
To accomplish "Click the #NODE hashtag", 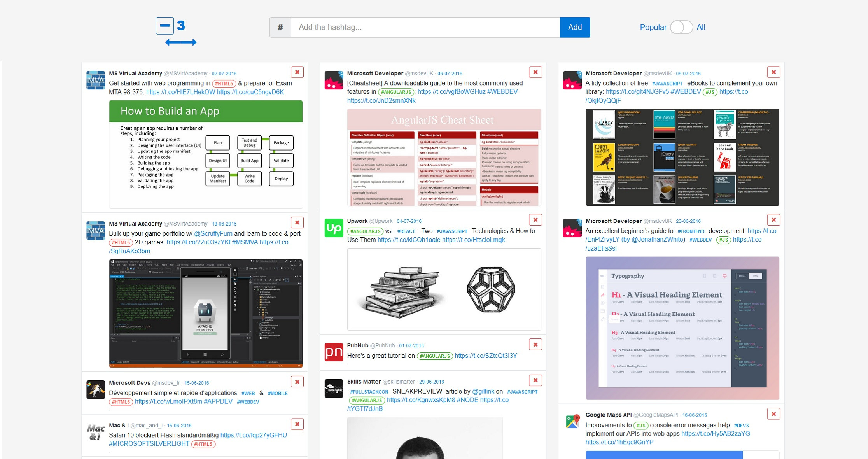I will click(x=467, y=400).
